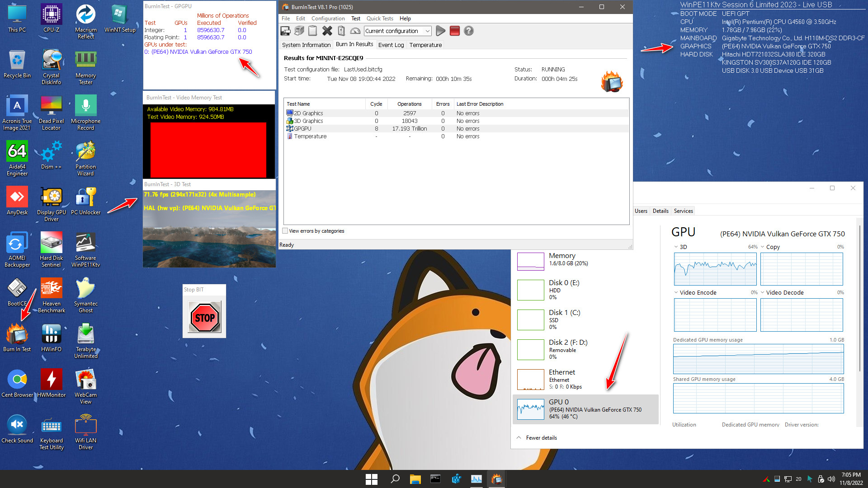This screenshot has height=488, width=868.
Task: Stop tests with the red square toolbar button
Action: pos(455,31)
